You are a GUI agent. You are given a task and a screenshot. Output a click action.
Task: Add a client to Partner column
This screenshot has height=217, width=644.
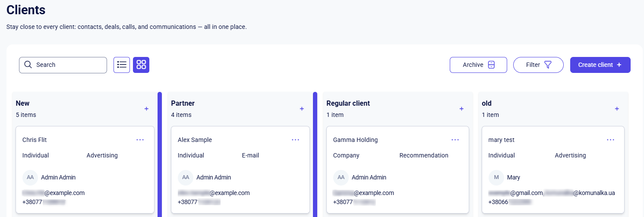pyautogui.click(x=302, y=109)
